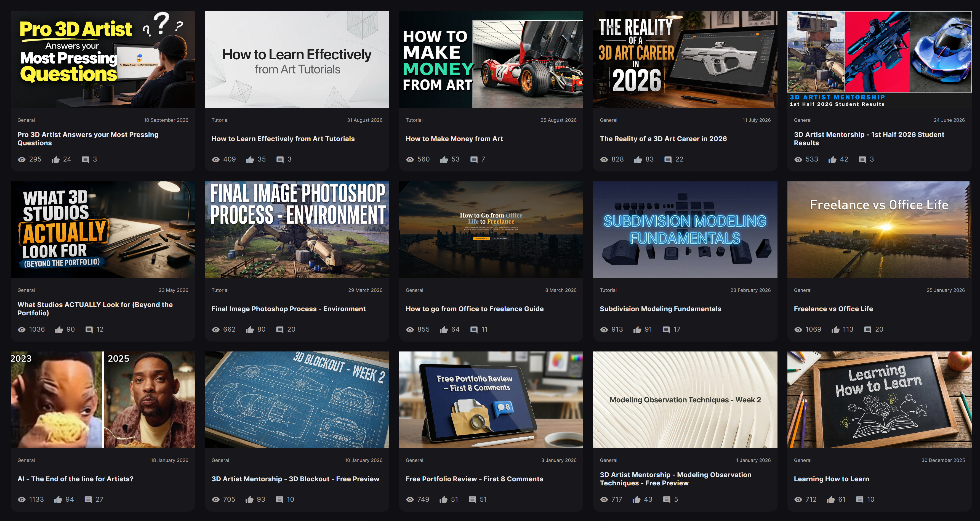Open 'Subdivision Modeling Fundamentals' post title
Screen dimensions: 980x521
[x=661, y=309]
